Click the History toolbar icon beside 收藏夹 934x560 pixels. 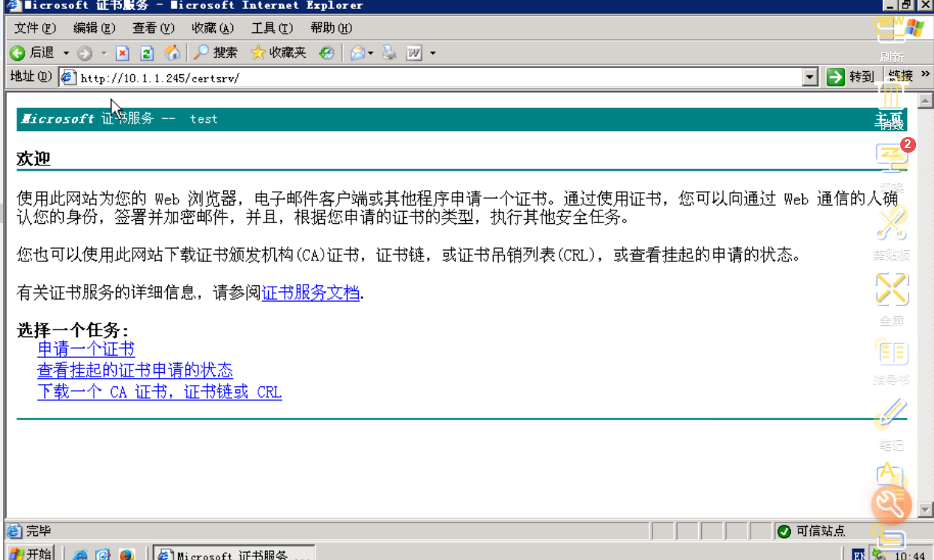click(326, 53)
